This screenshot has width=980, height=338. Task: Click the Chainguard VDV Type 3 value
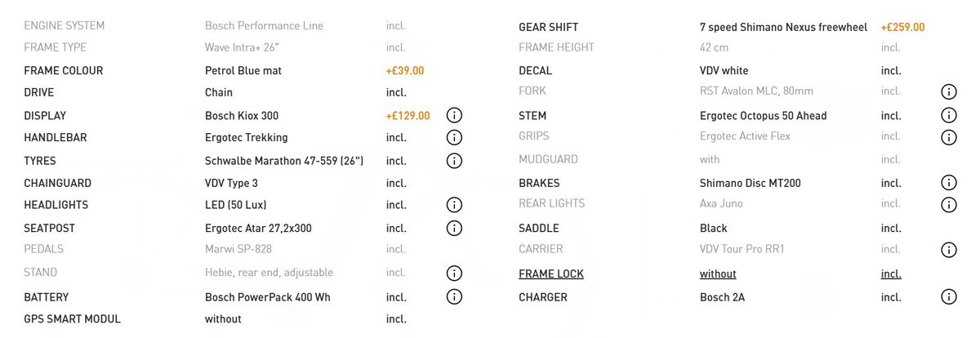point(231,183)
